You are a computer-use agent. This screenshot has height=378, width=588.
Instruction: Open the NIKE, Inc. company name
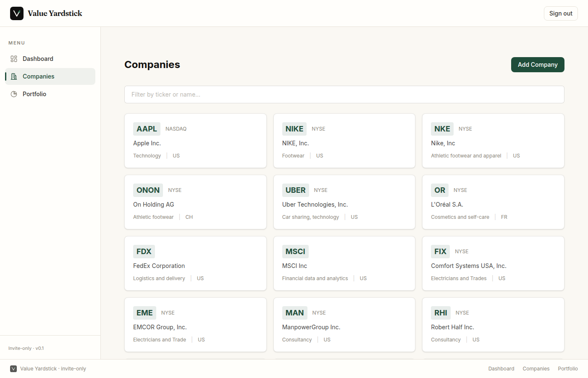click(x=296, y=143)
